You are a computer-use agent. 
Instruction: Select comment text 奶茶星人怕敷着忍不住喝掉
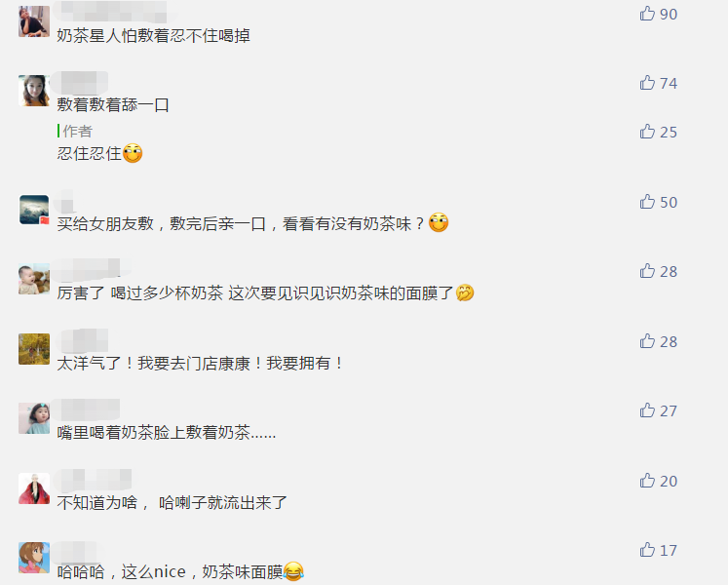click(x=154, y=36)
